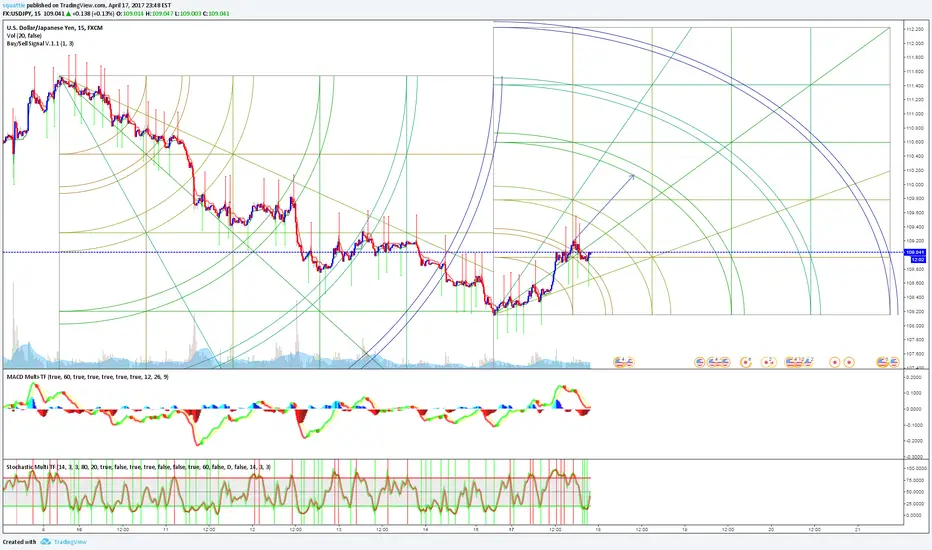Click the H:109.047 high value
932x550 pixels.
pos(159,13)
